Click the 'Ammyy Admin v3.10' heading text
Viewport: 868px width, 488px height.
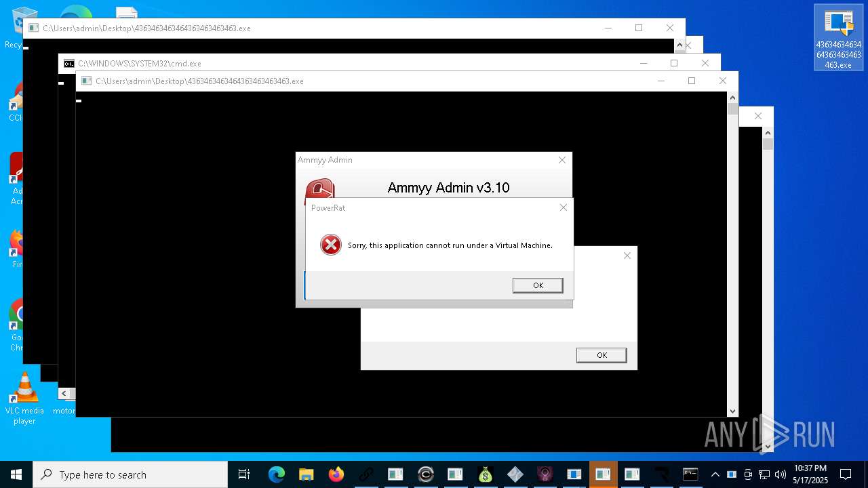448,188
